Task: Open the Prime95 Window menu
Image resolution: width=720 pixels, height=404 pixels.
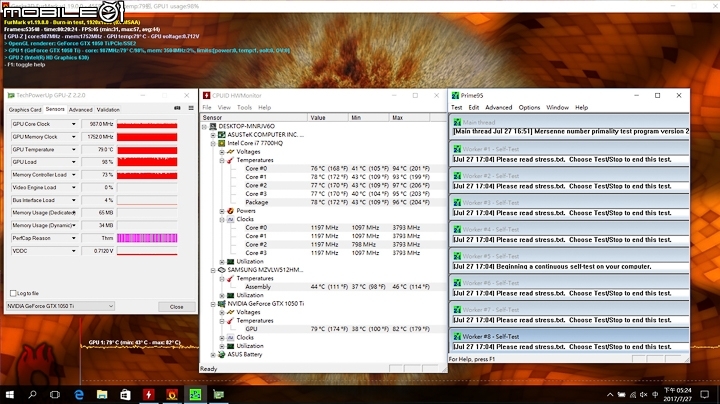Action: pyautogui.click(x=557, y=107)
